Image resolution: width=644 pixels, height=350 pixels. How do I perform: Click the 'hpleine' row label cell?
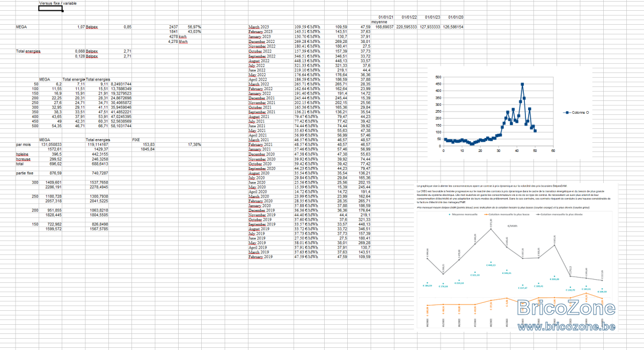23,154
